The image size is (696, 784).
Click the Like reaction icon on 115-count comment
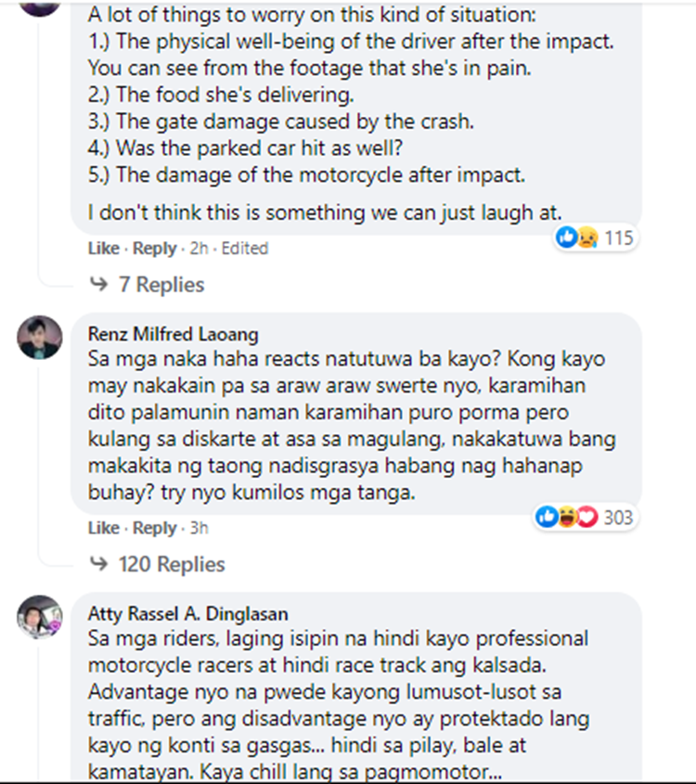coord(567,237)
